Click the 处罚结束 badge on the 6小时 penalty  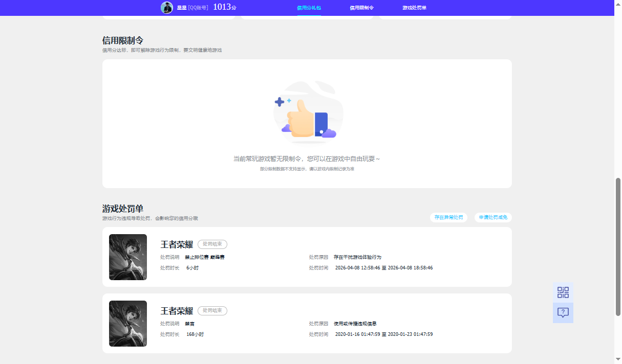(x=212, y=244)
